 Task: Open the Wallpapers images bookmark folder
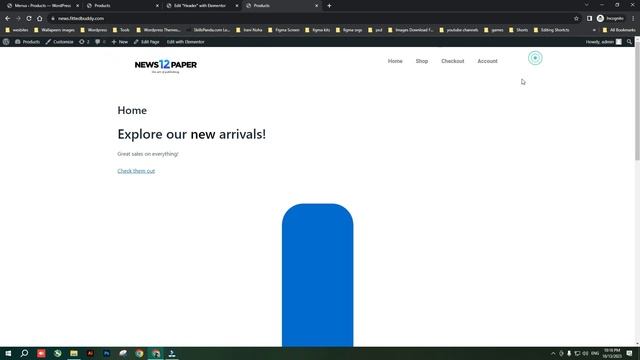(x=54, y=30)
